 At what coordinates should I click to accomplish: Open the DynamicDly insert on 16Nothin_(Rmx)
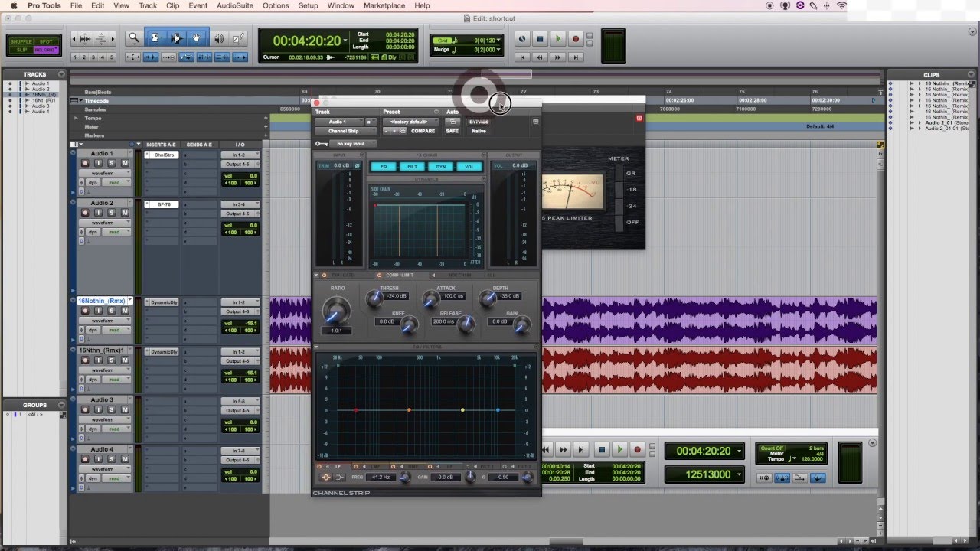(x=163, y=302)
